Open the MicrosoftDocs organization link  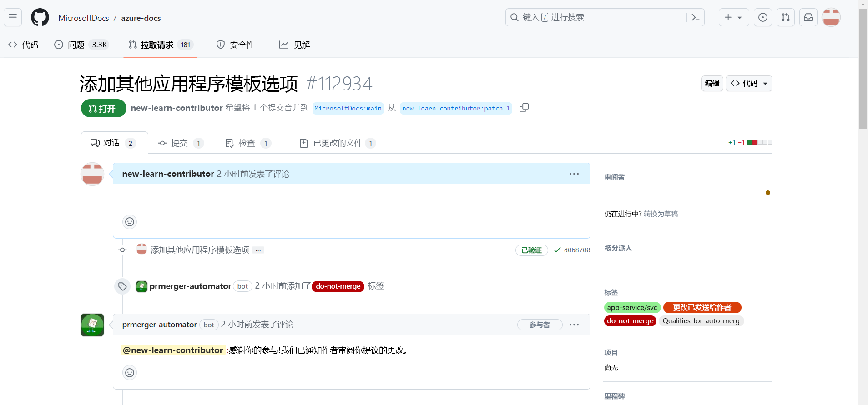pos(84,18)
